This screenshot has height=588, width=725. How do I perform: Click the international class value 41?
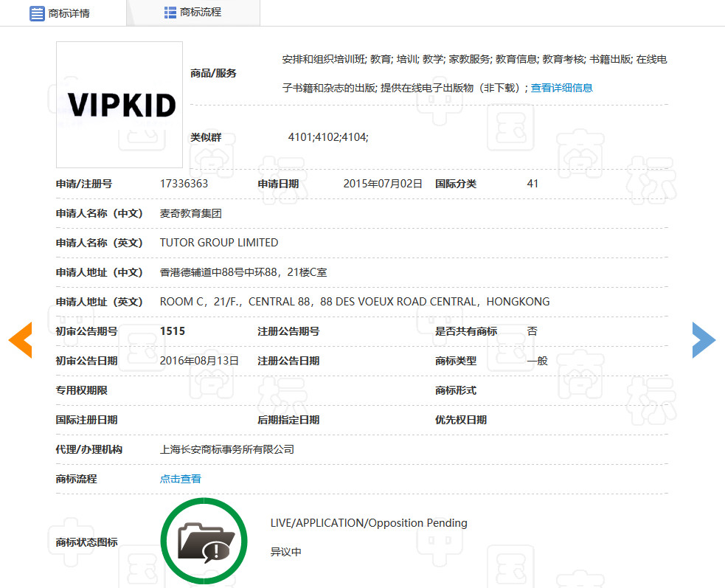click(533, 184)
